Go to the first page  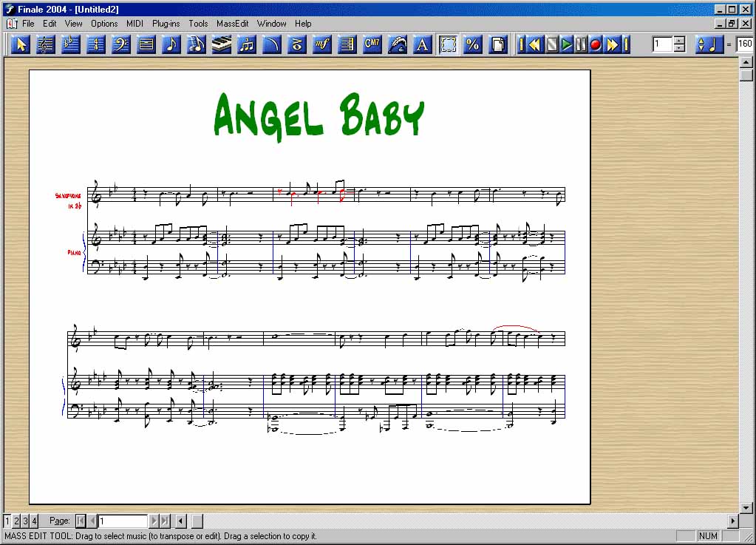[81, 521]
